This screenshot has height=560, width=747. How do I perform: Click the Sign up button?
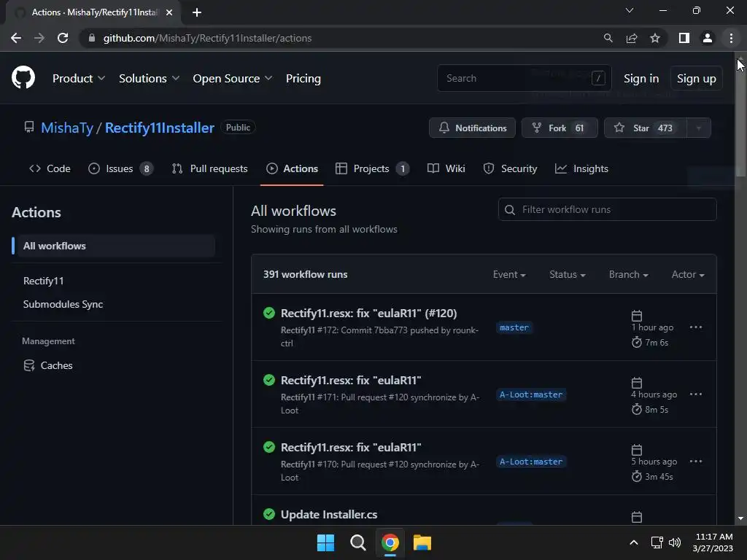[x=696, y=79]
